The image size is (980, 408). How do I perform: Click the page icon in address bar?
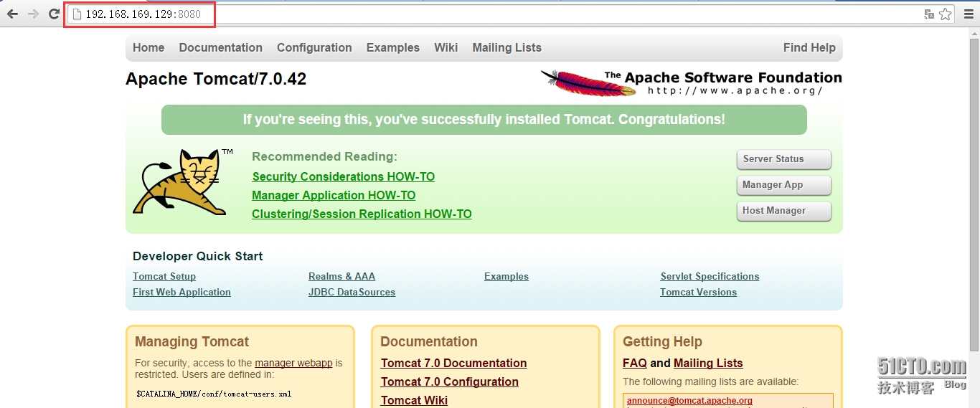point(77,14)
